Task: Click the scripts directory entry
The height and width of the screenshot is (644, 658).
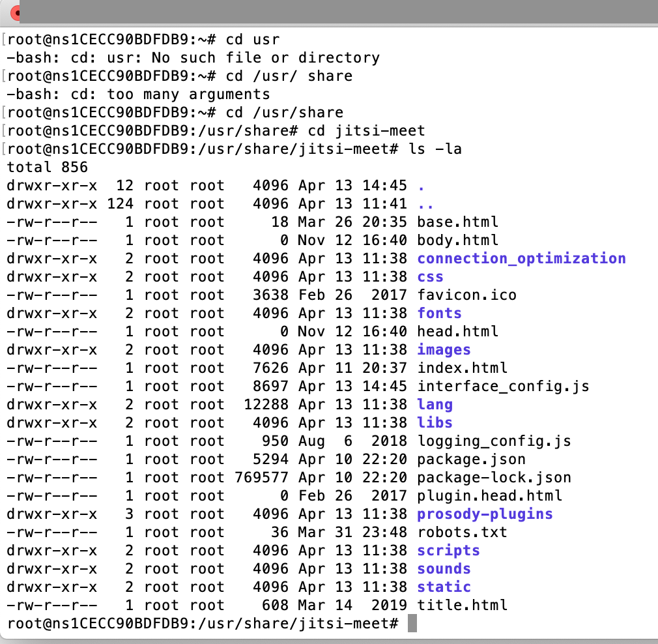Action: pos(448,550)
